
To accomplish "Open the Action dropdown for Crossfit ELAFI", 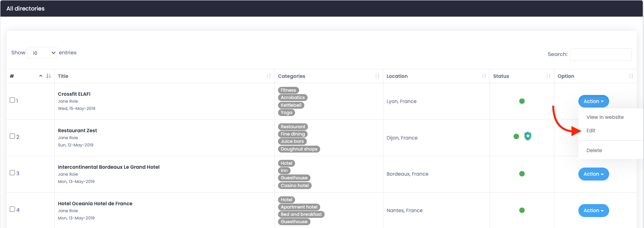I will click(593, 101).
